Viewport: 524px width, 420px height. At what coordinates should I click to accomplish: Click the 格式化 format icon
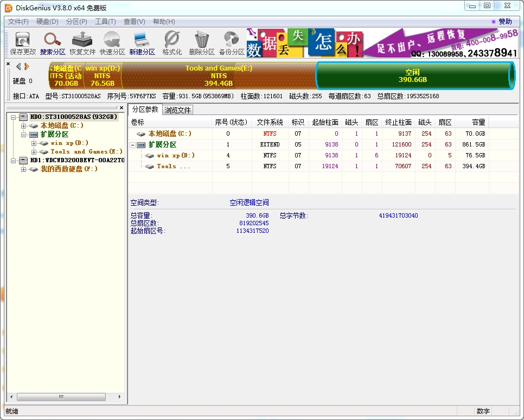coord(172,43)
